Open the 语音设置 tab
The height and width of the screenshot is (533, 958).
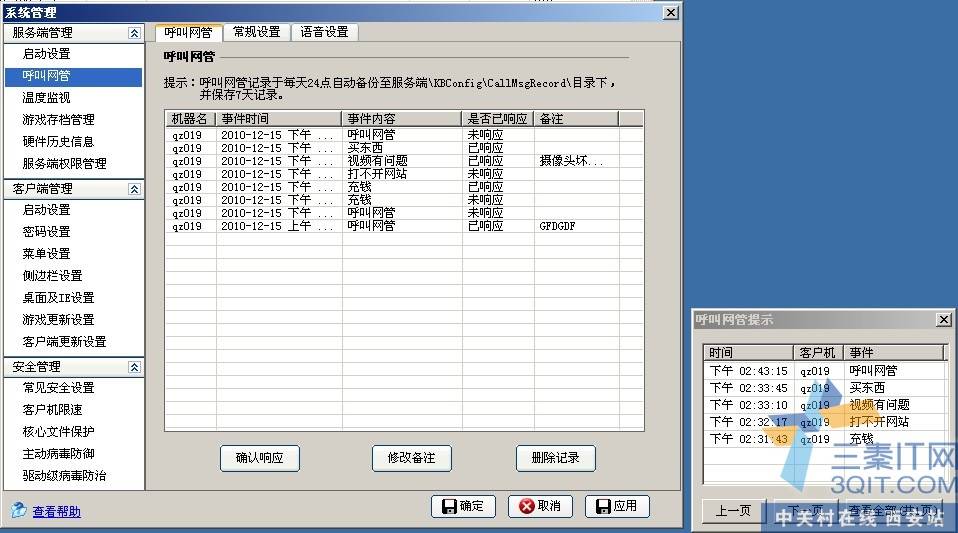[324, 32]
